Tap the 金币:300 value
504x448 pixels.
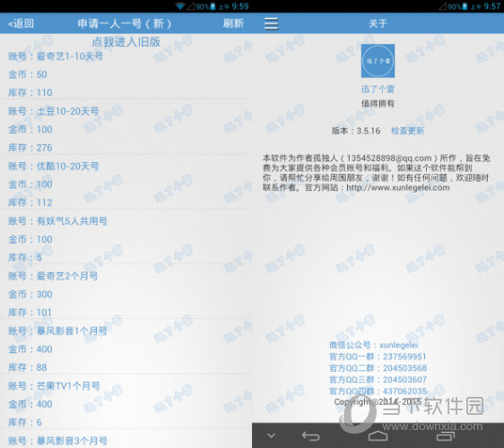(x=30, y=295)
